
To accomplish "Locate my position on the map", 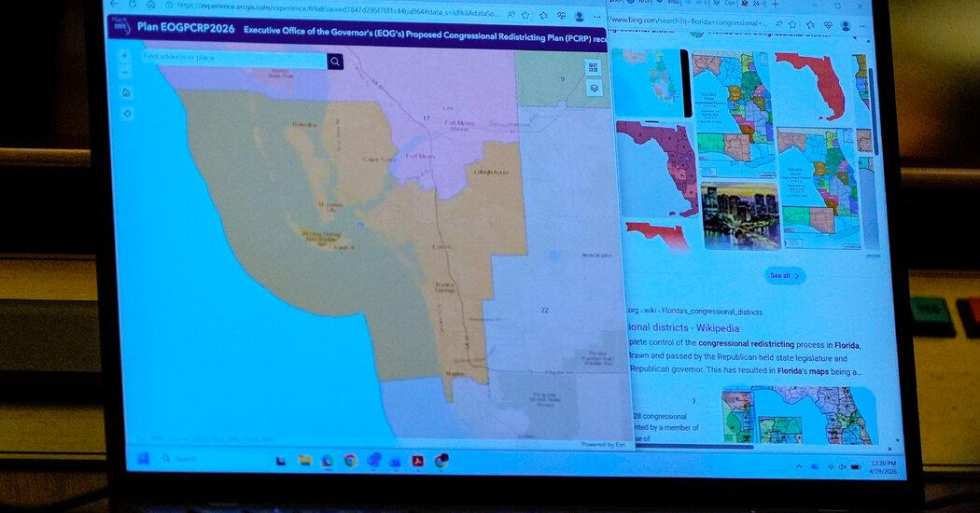I will pos(128,114).
